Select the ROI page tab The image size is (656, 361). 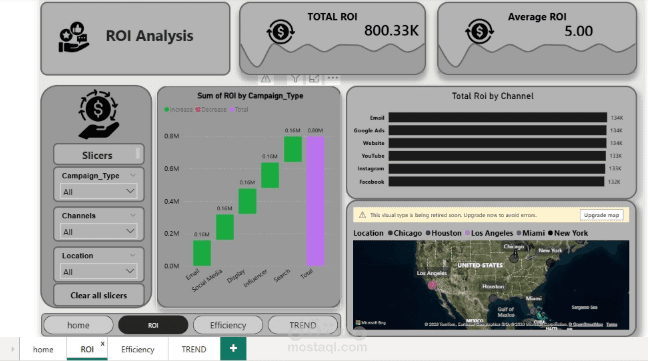coord(87,349)
